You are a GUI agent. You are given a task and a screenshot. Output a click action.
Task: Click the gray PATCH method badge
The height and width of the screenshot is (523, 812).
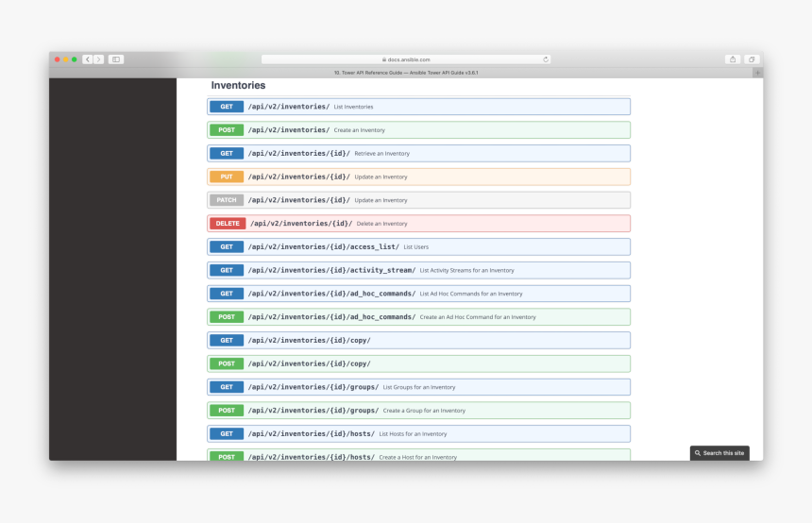click(227, 200)
